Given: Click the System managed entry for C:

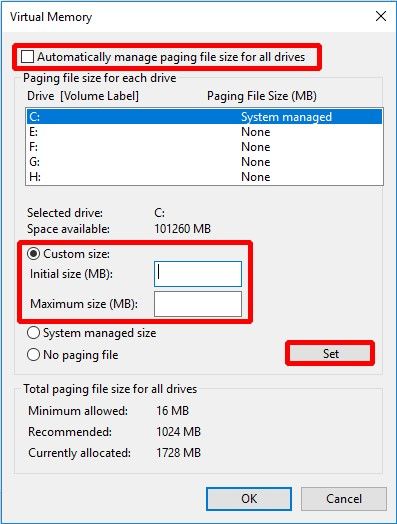Looking at the screenshot, I should pos(286,117).
